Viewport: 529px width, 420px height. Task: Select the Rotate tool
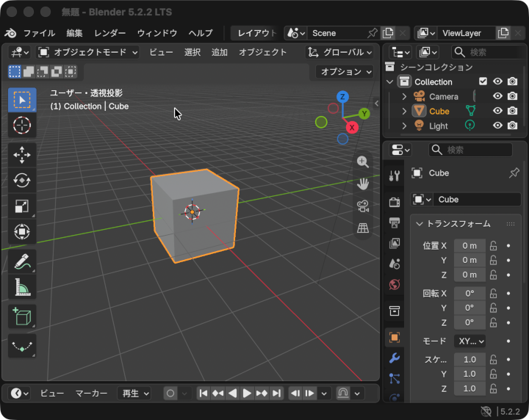click(22, 181)
